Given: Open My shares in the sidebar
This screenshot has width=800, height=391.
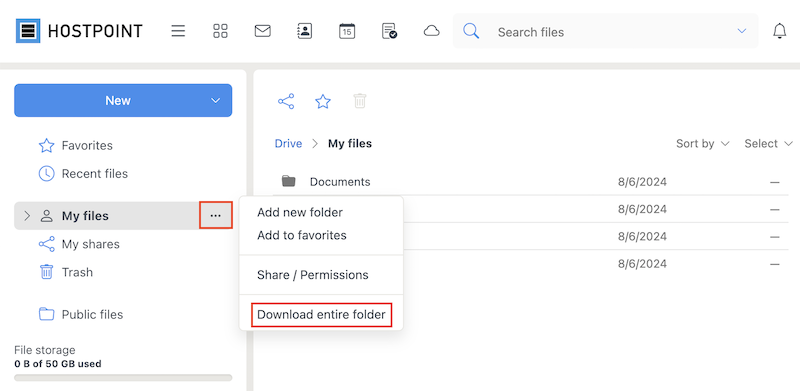Looking at the screenshot, I should click(x=79, y=244).
